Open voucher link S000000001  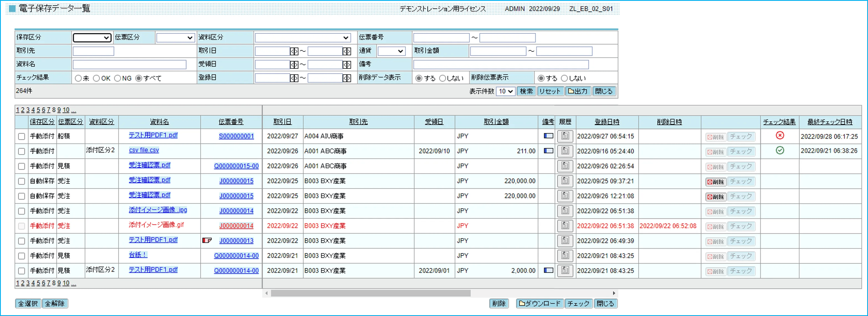coord(236,136)
